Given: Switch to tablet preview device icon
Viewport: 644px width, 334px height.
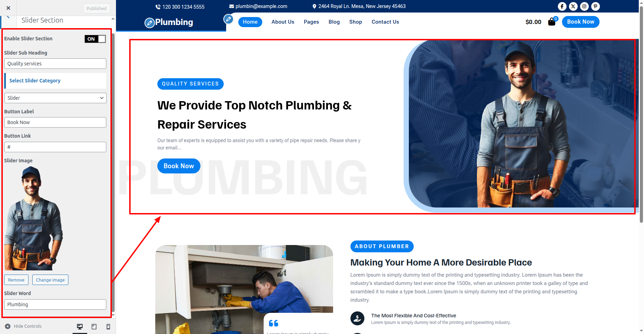Looking at the screenshot, I should (94, 326).
